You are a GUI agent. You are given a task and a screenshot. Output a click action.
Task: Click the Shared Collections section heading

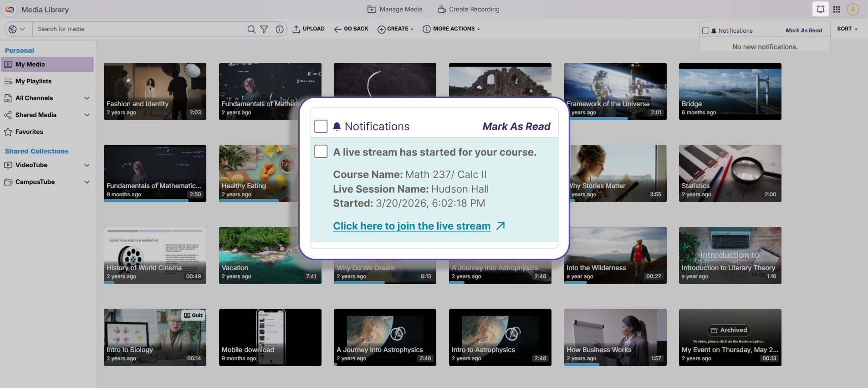pyautogui.click(x=36, y=151)
